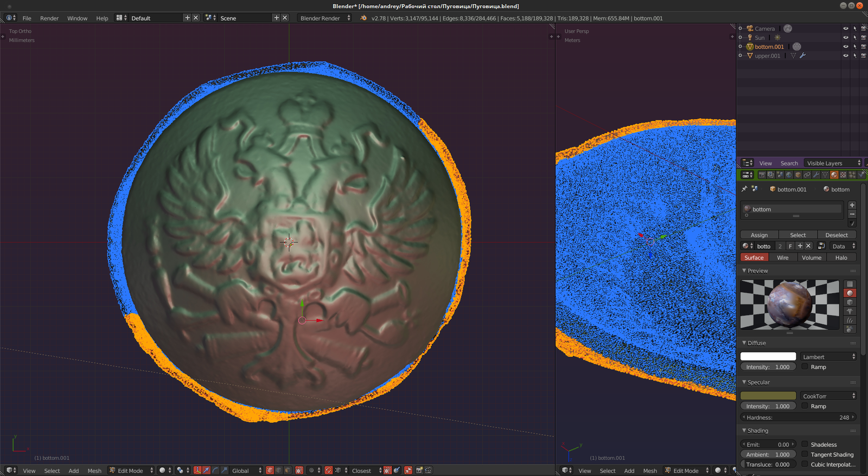Switch material type to Wire
868x476 pixels.
tap(783, 258)
